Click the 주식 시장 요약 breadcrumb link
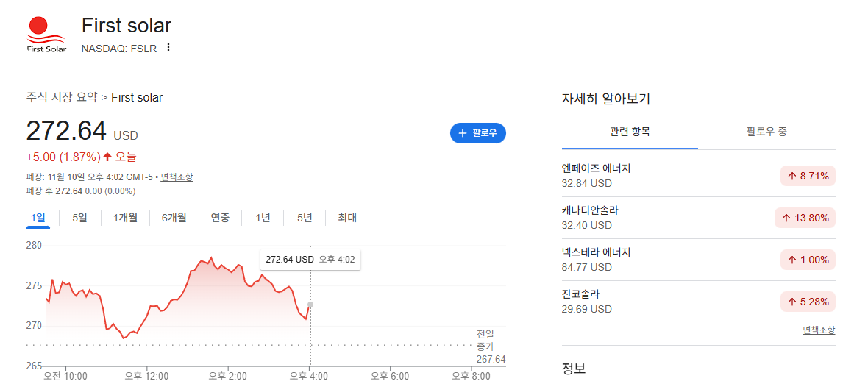 [62, 97]
